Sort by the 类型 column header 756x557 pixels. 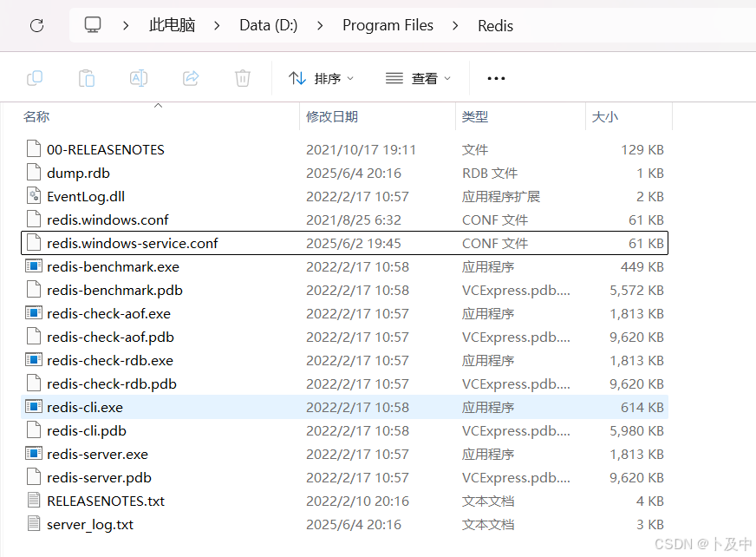[475, 117]
